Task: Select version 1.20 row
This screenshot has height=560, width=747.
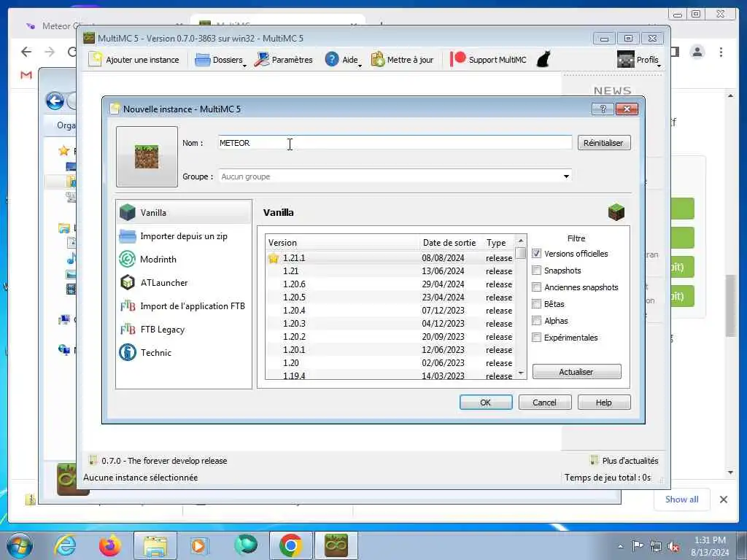Action: pos(390,363)
